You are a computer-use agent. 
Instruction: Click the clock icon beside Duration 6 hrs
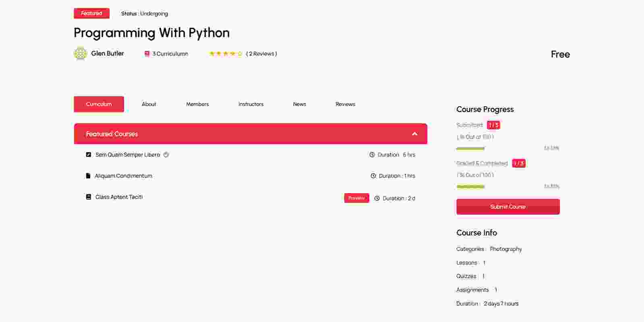372,155
